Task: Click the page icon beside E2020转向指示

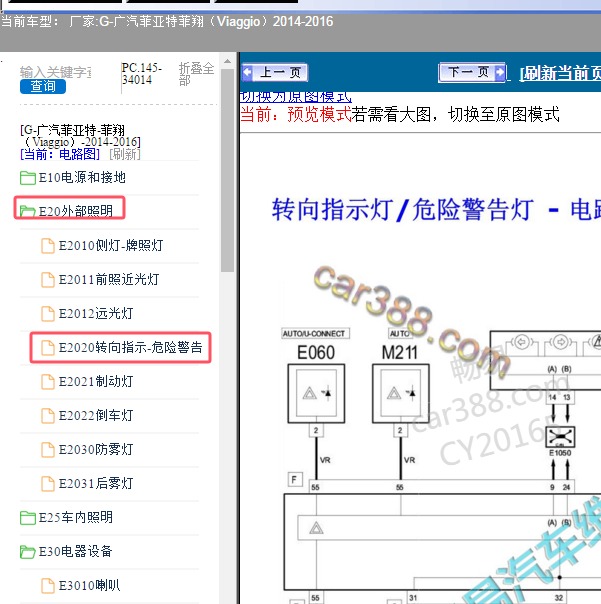Action: tap(48, 347)
